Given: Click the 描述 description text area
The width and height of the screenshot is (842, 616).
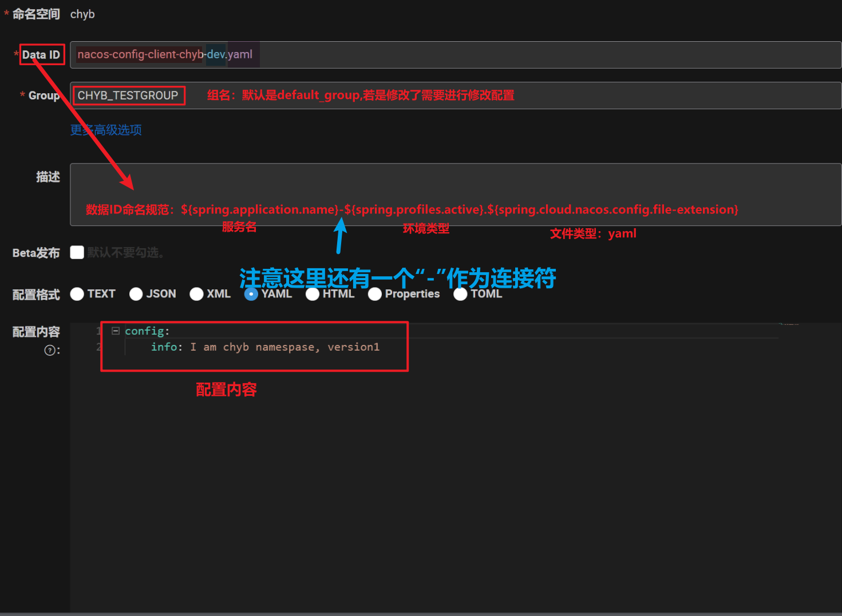Looking at the screenshot, I should (456, 194).
